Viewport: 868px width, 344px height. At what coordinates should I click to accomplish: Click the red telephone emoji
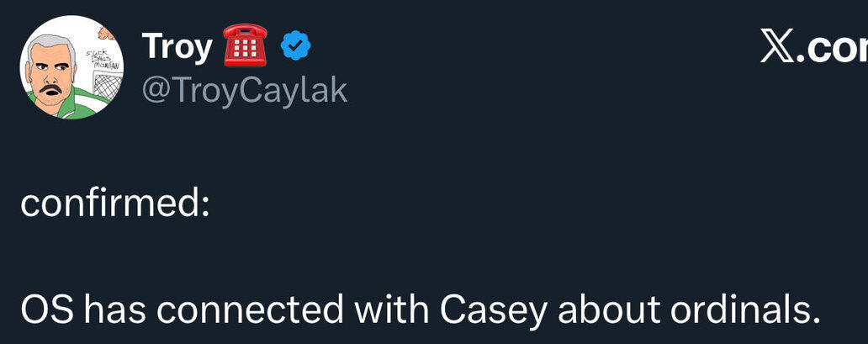(245, 47)
